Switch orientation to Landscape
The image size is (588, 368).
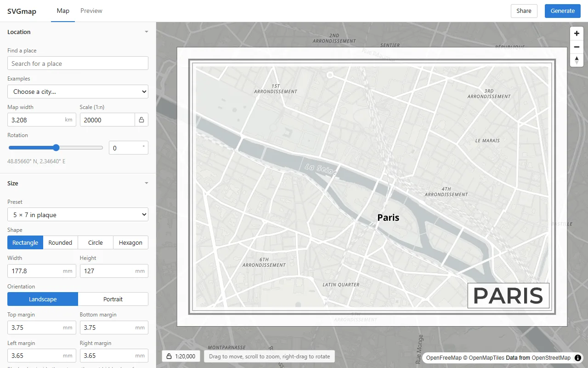pyautogui.click(x=43, y=299)
